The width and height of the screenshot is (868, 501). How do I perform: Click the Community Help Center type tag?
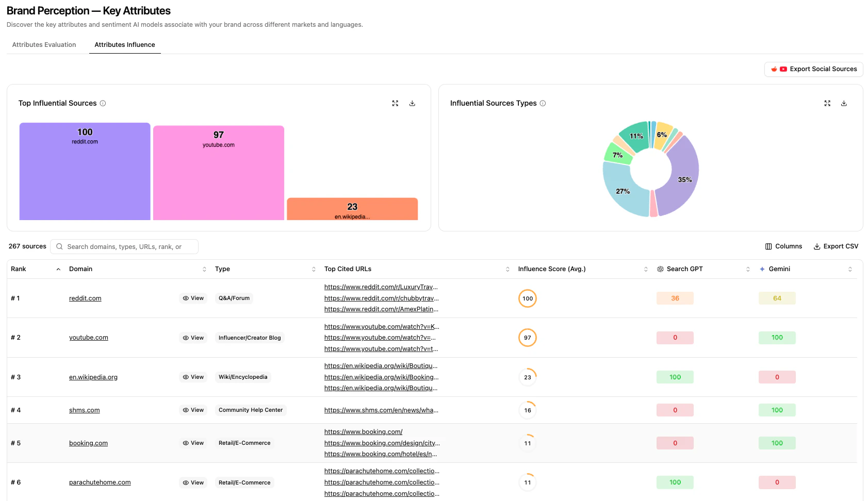pos(251,410)
